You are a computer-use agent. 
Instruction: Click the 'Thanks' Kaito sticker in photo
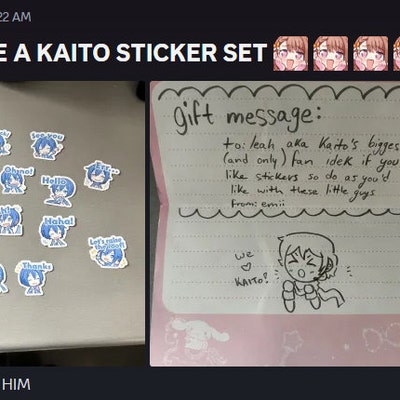point(34,278)
